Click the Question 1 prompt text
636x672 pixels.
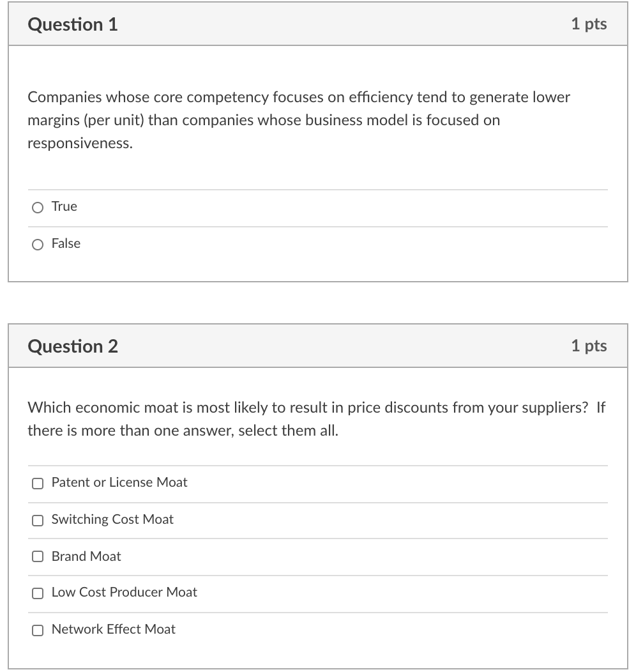[x=298, y=120]
